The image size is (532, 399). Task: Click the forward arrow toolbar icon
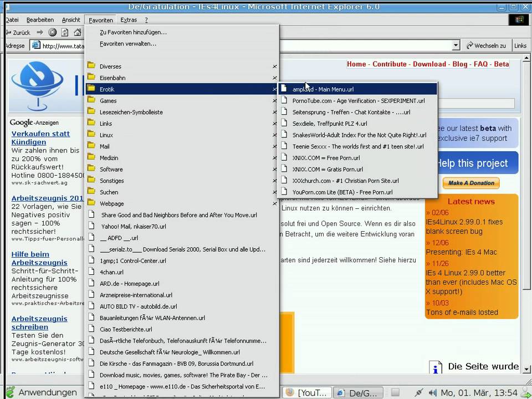pyautogui.click(x=40, y=33)
